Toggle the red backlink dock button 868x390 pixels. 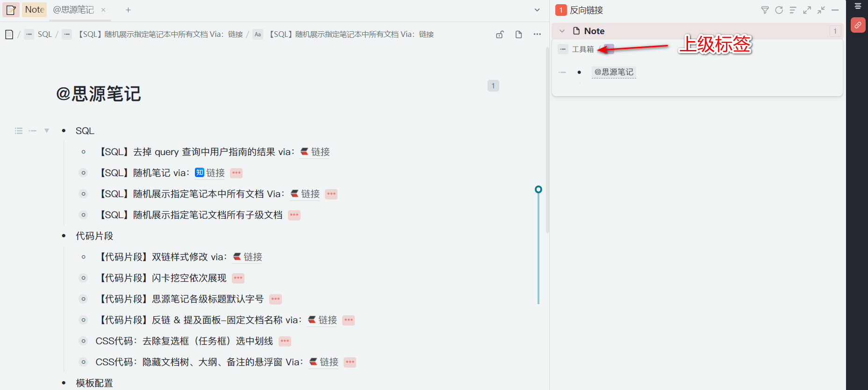[858, 25]
